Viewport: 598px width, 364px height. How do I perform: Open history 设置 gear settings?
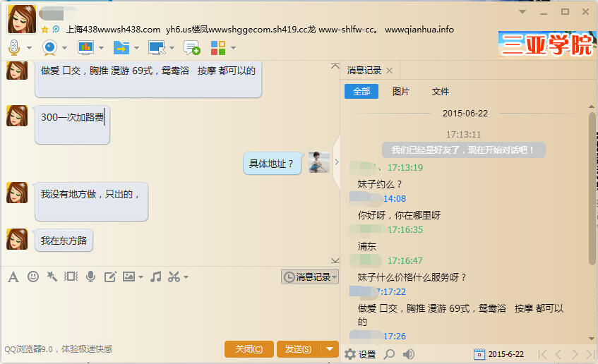pos(360,354)
